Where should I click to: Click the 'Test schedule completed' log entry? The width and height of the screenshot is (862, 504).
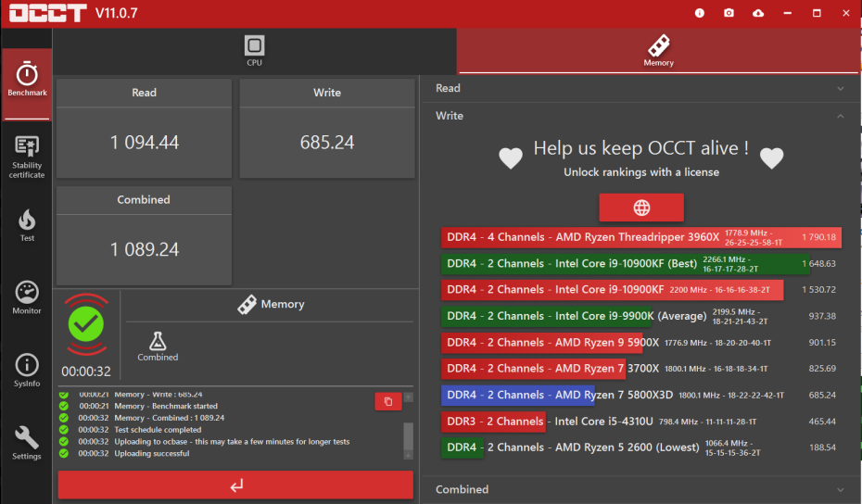pos(158,430)
